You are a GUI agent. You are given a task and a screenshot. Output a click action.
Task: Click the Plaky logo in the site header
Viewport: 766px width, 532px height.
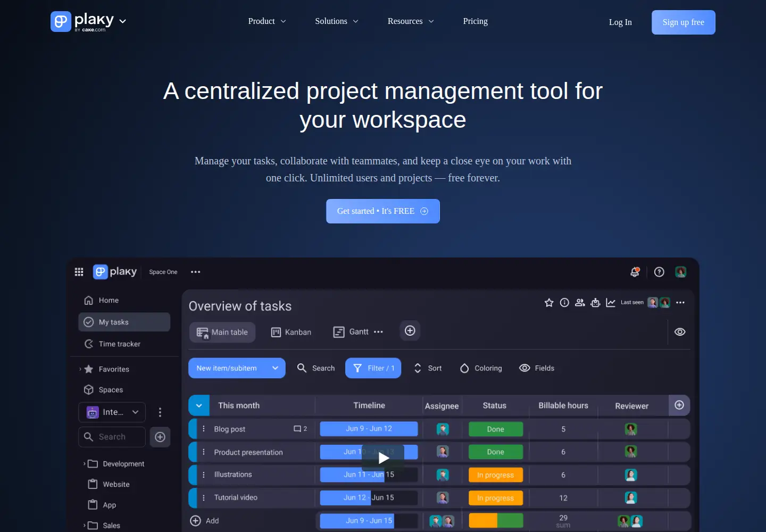82,21
